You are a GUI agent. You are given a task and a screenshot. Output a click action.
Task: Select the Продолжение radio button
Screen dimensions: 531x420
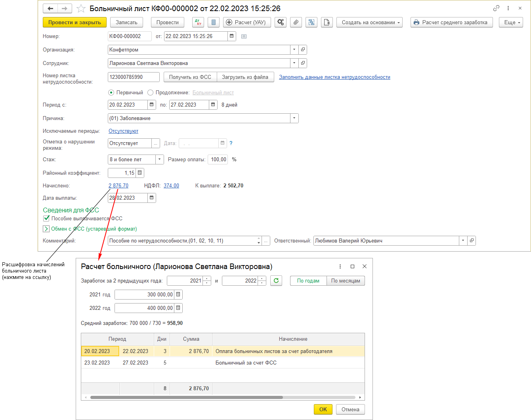click(x=150, y=93)
